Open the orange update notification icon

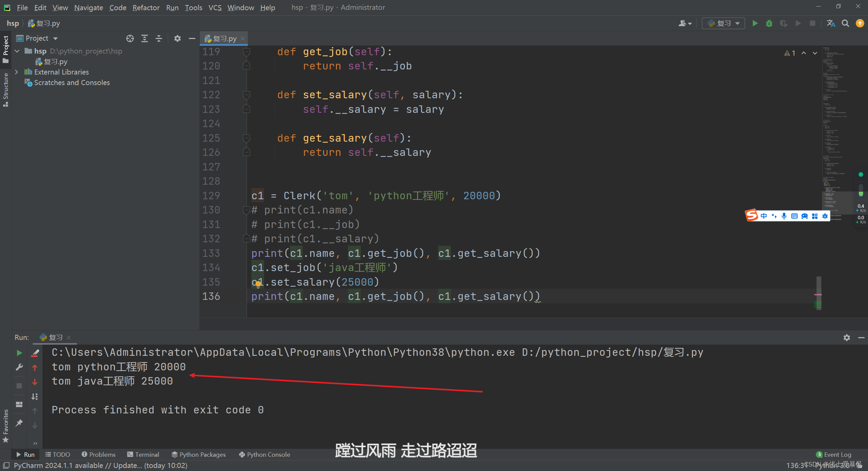click(860, 23)
